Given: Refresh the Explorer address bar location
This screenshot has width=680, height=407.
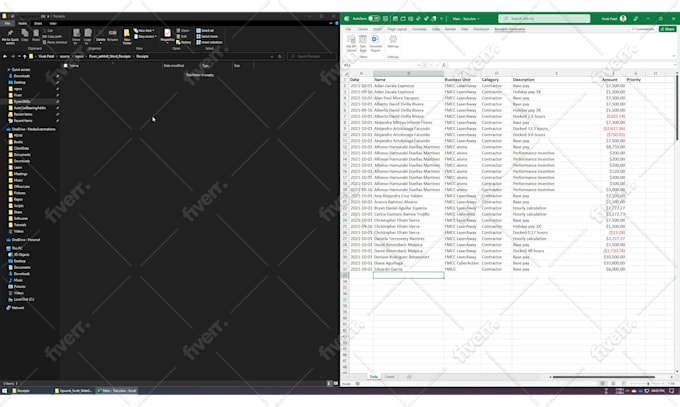Looking at the screenshot, I should [x=280, y=56].
